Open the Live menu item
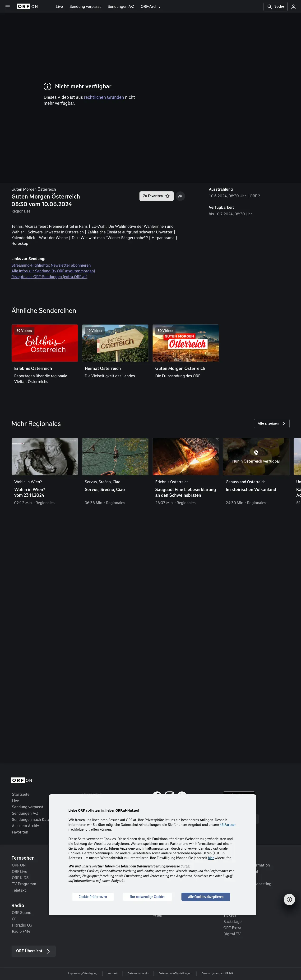This screenshot has width=301, height=980. click(x=59, y=6)
